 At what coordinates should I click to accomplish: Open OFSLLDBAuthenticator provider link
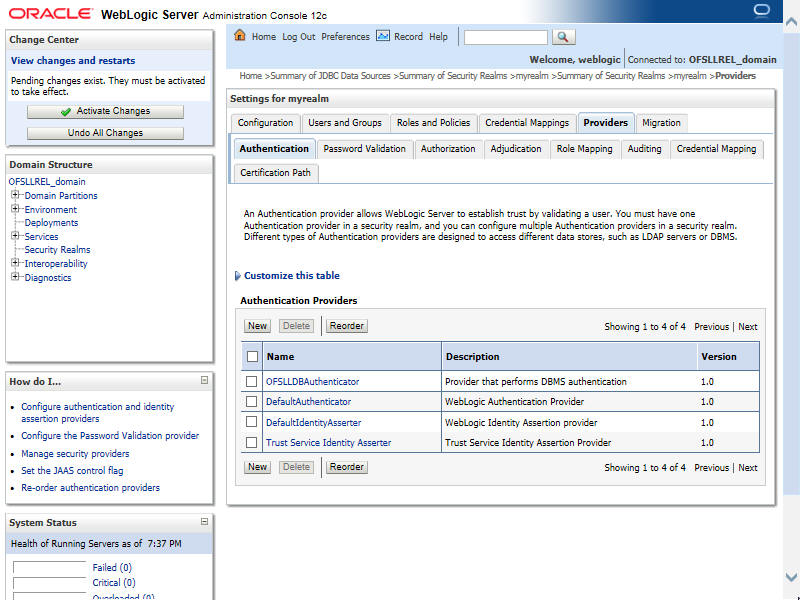click(x=312, y=382)
